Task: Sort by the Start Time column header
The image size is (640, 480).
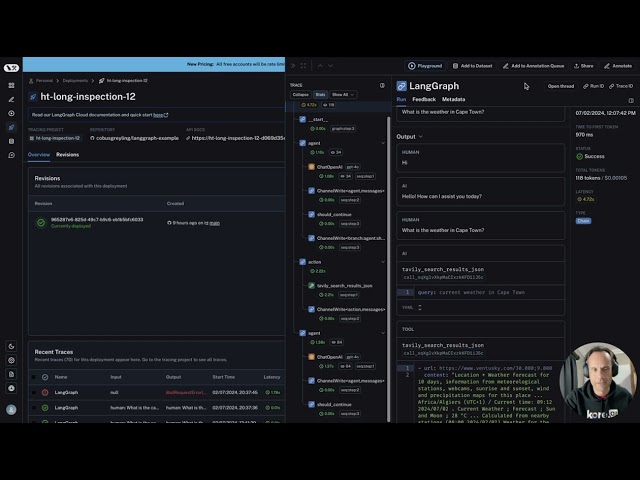Action: click(x=223, y=377)
